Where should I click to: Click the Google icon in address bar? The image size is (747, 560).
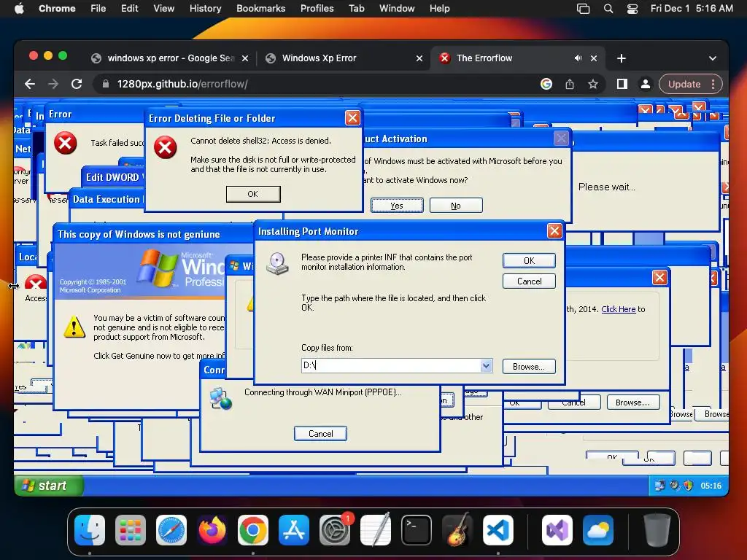coord(546,85)
